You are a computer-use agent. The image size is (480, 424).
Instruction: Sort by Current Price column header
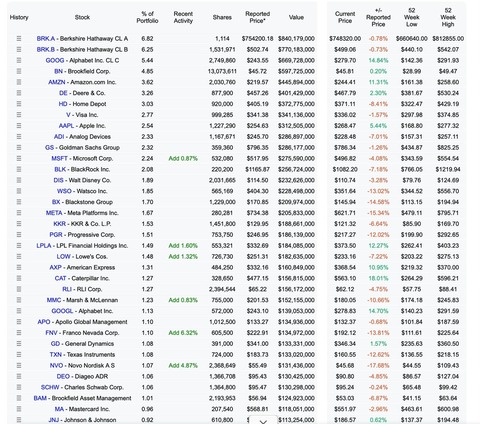pyautogui.click(x=345, y=17)
